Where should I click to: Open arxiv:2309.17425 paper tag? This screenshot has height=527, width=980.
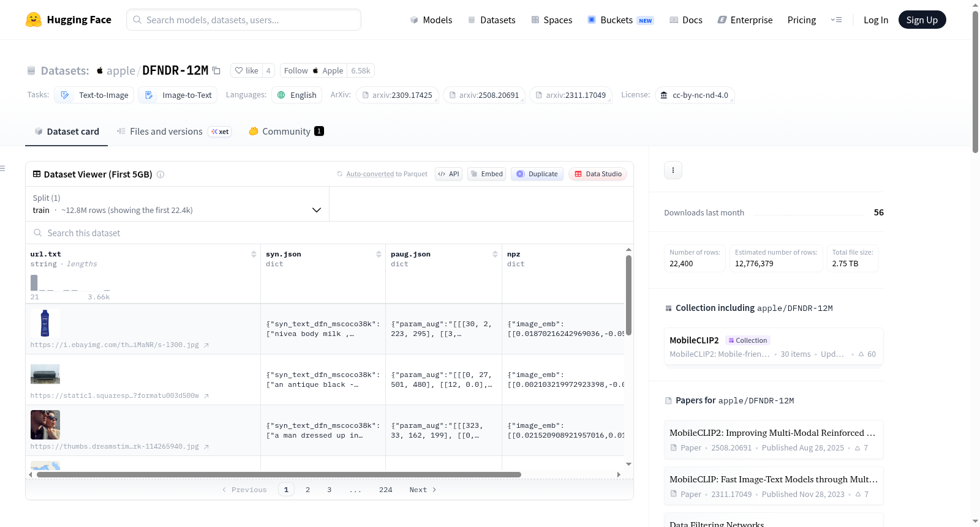[397, 95]
